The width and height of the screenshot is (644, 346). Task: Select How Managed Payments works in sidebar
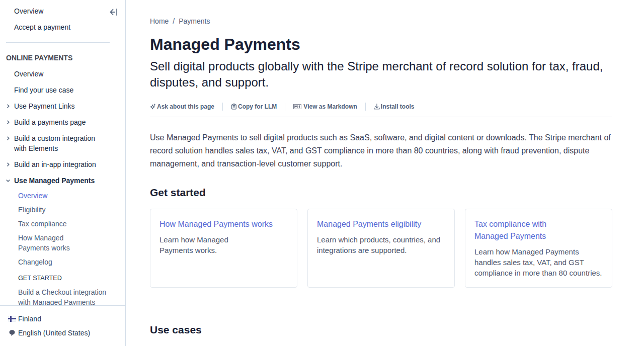pos(44,243)
